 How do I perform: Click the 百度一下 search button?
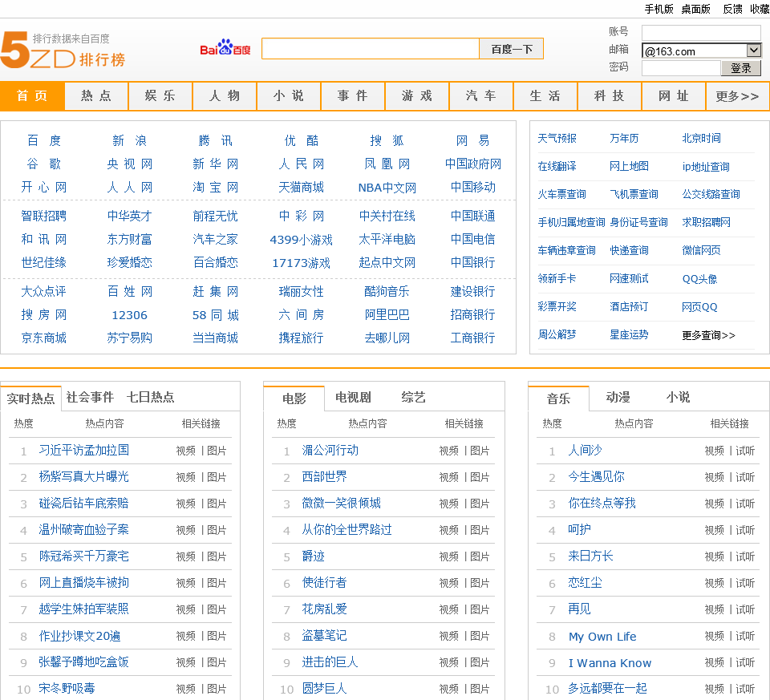pyautogui.click(x=512, y=49)
